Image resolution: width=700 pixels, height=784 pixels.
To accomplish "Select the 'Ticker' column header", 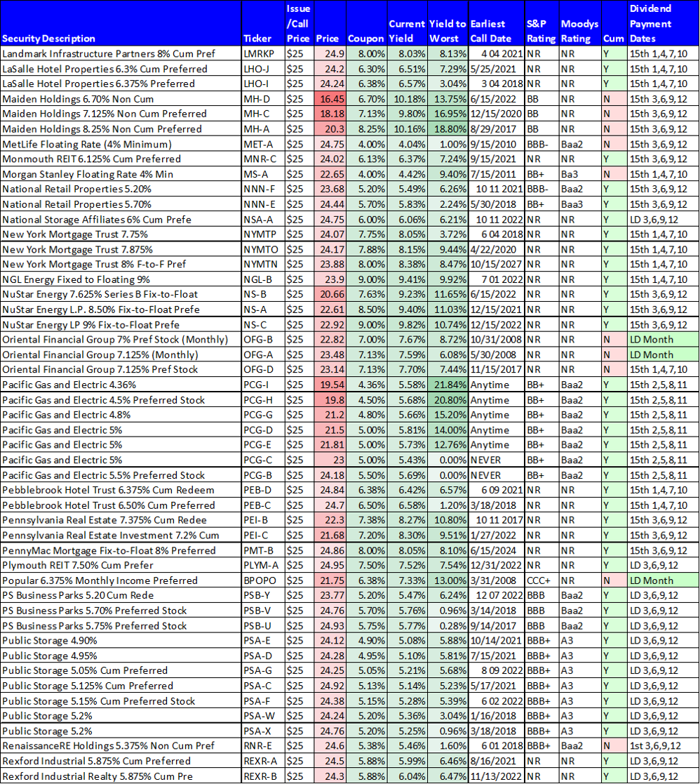I will (263, 23).
